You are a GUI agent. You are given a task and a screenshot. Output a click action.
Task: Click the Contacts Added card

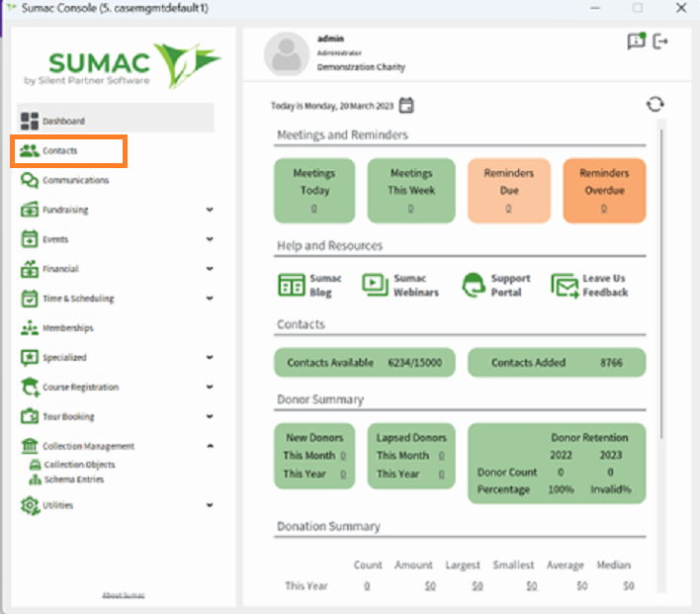click(557, 363)
